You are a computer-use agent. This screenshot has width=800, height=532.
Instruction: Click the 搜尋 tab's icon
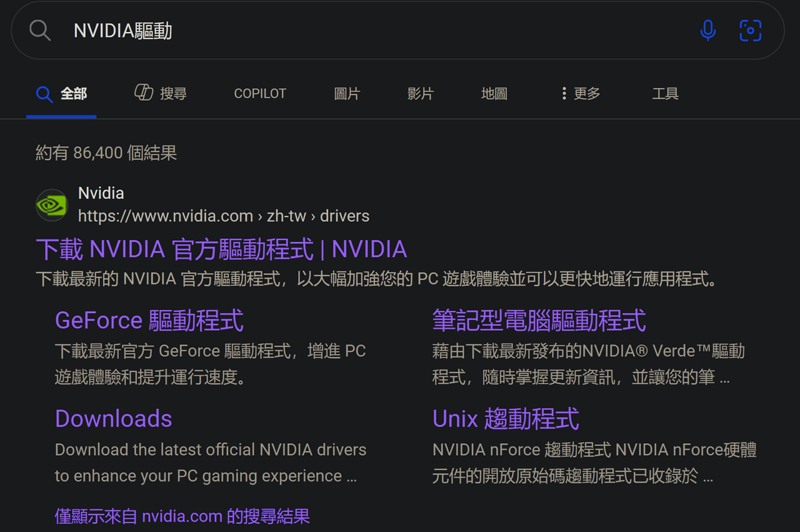[144, 93]
